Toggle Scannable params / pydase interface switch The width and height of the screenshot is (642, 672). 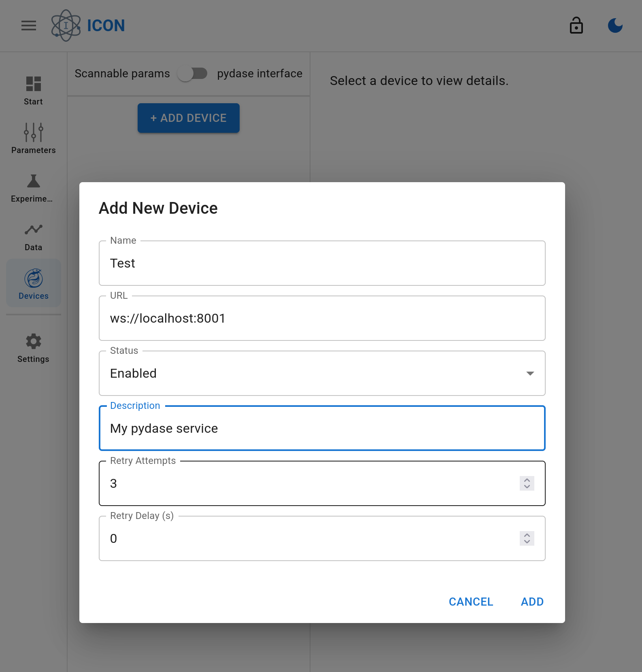click(x=193, y=74)
